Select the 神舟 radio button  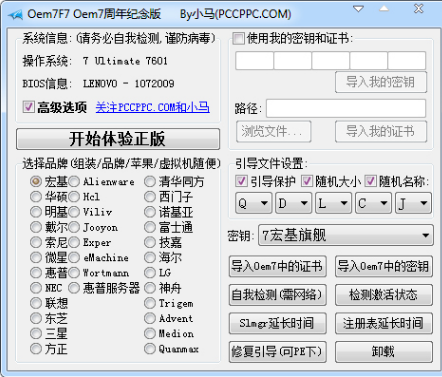150,288
